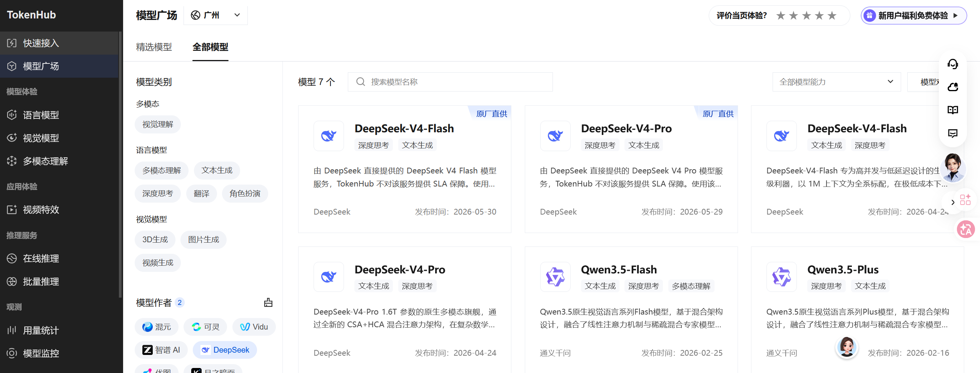The image size is (980, 373).
Task: Click the Qwen3.5-Flash model logo
Action: (555, 277)
